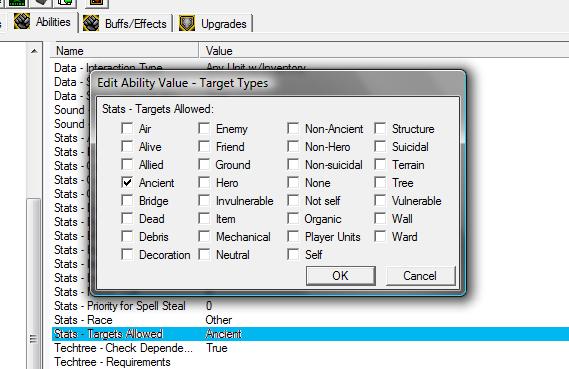The image size is (569, 369).
Task: Cancel the Target Types dialog
Action: pos(420,276)
